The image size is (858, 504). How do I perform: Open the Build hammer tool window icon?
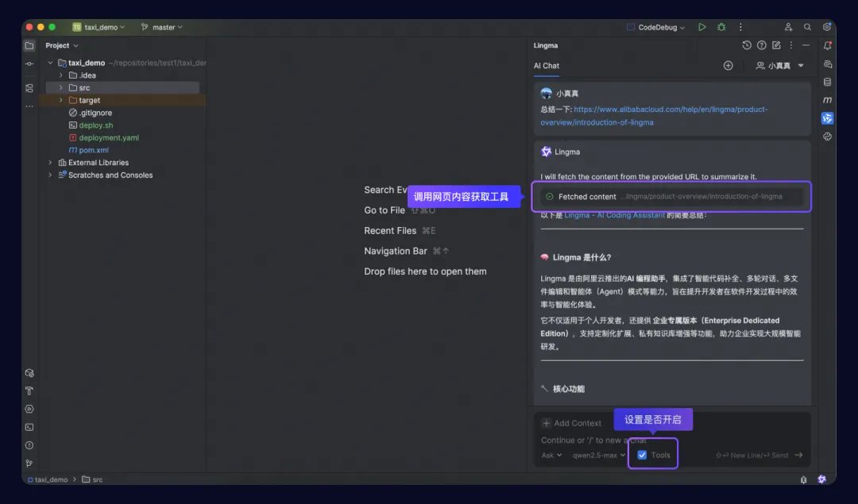coord(29,391)
